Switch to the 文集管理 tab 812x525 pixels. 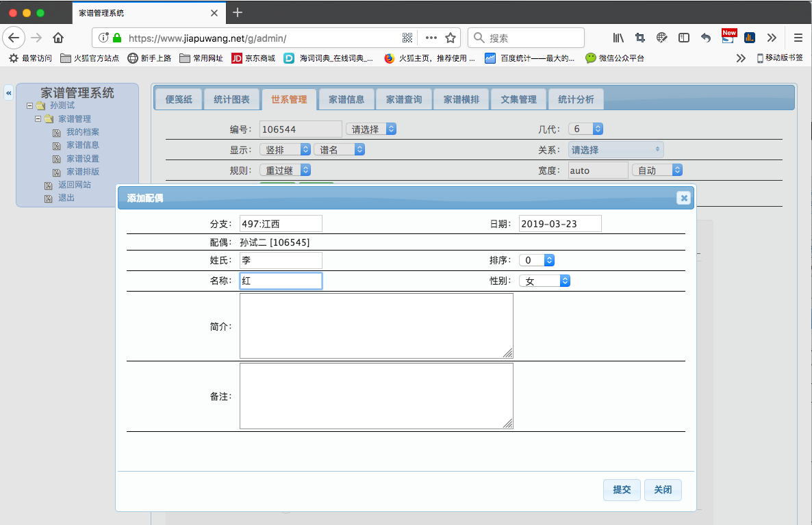pos(518,99)
